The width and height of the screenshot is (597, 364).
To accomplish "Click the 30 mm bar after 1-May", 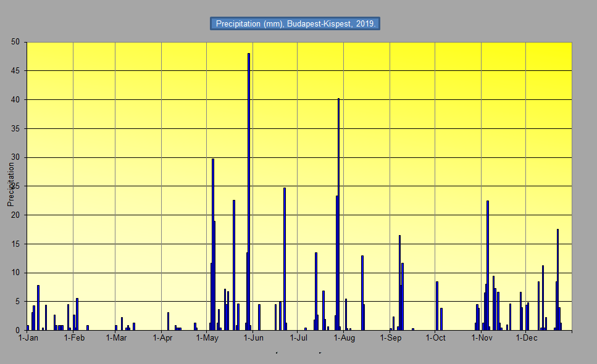I will (213, 244).
